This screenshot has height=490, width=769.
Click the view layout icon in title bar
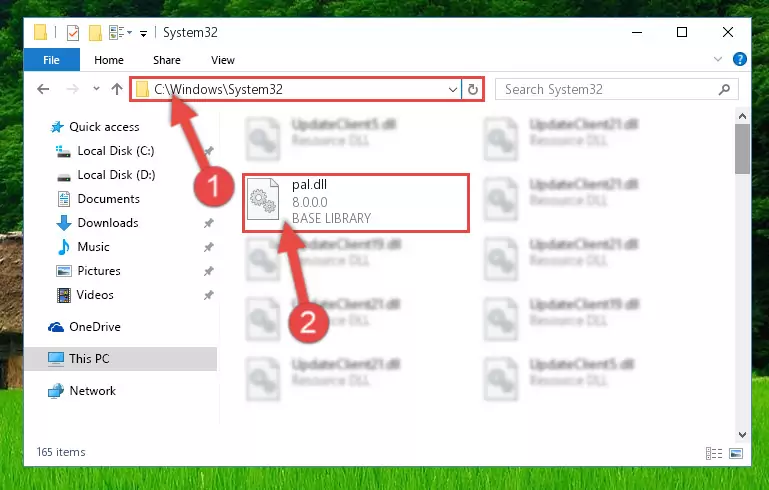[117, 33]
